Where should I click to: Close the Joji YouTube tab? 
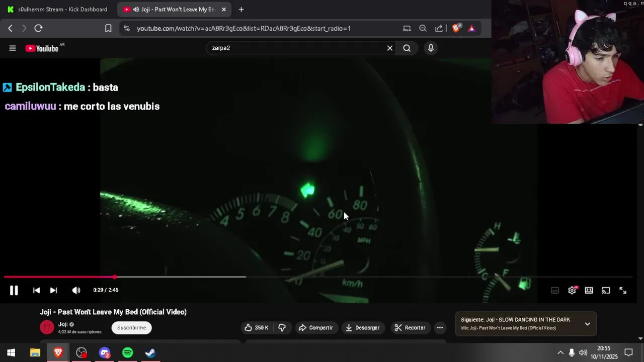[x=224, y=10]
